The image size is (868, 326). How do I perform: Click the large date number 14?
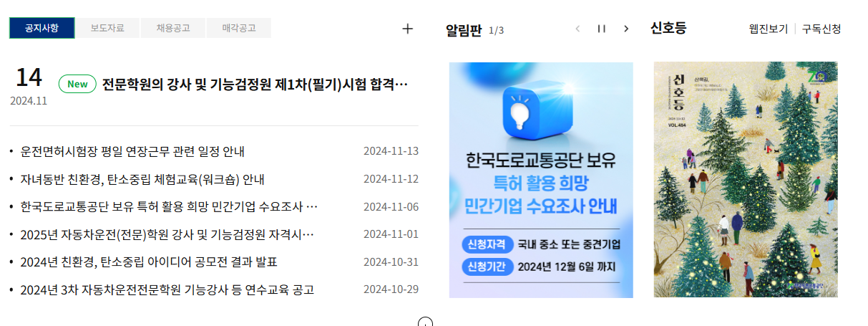29,77
